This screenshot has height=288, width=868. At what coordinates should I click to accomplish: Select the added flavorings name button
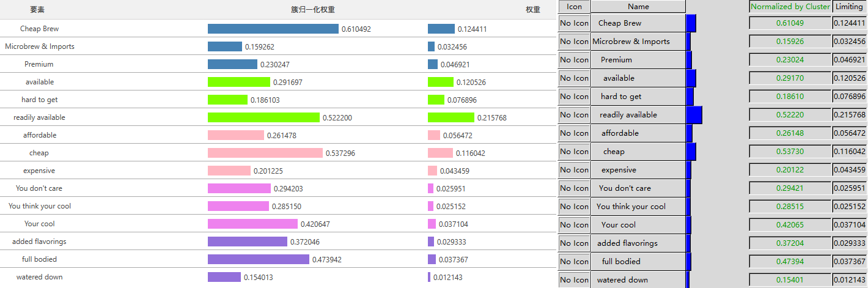point(638,243)
